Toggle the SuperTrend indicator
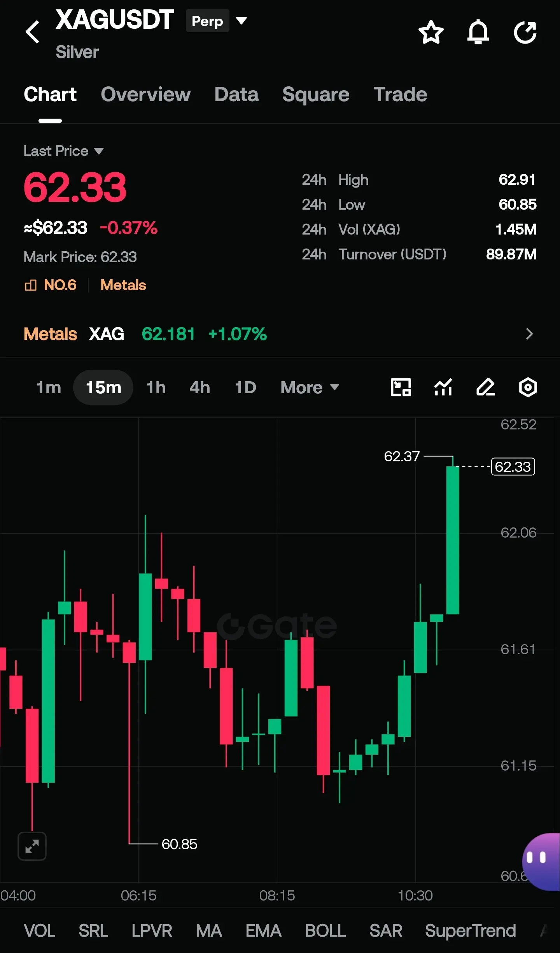 (471, 931)
